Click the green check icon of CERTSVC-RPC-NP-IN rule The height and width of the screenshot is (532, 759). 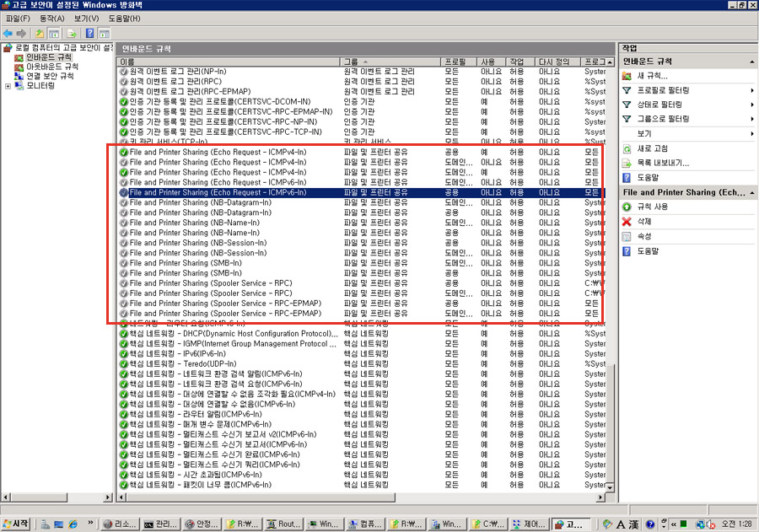(124, 122)
